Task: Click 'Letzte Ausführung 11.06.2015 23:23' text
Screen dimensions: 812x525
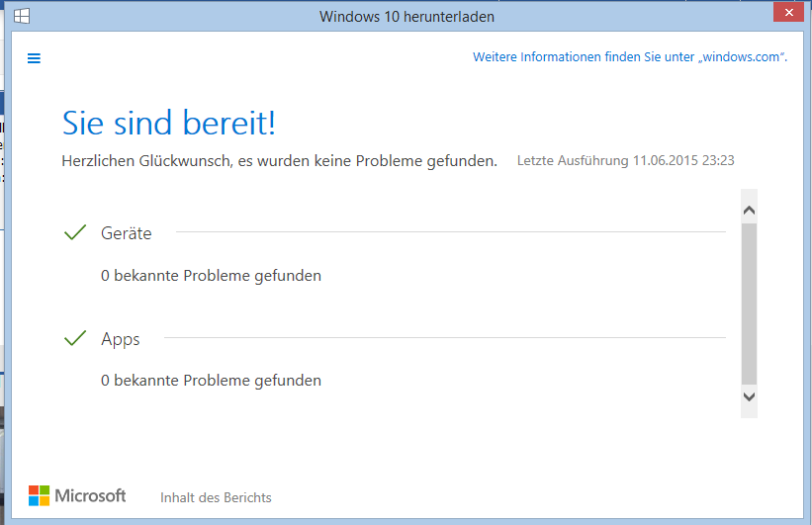Action: [x=626, y=160]
